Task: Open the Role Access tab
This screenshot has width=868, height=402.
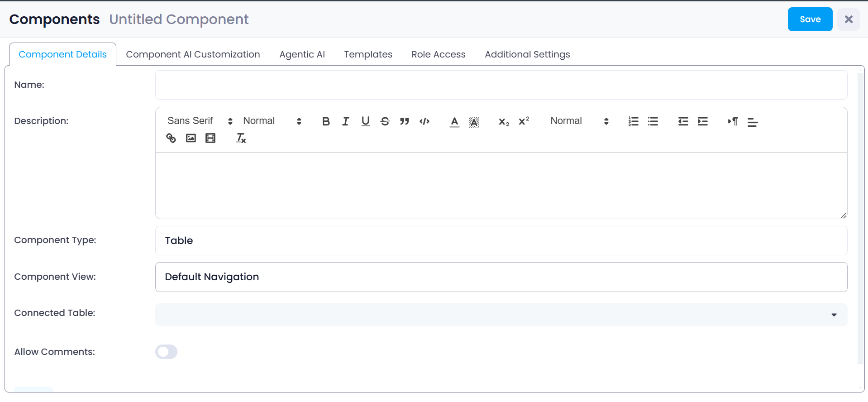Action: 438,54
